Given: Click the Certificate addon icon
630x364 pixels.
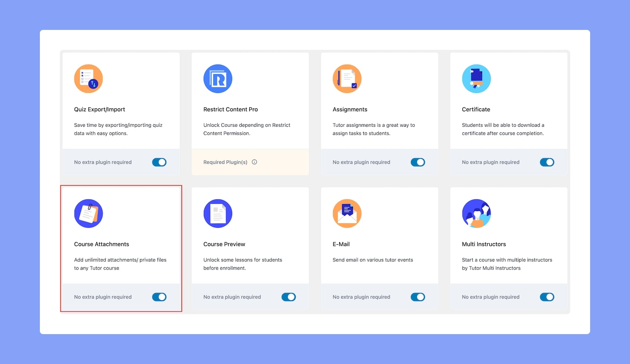Looking at the screenshot, I should 476,79.
